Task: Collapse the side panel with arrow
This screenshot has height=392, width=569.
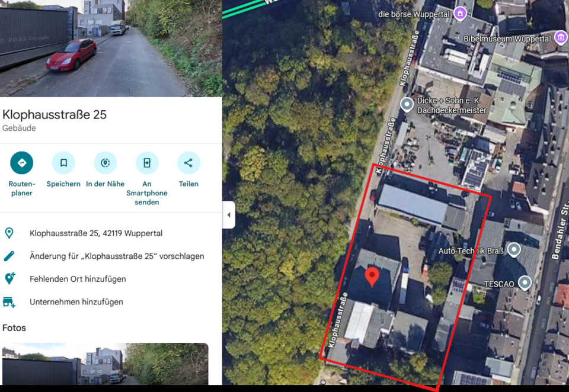Action: (229, 215)
